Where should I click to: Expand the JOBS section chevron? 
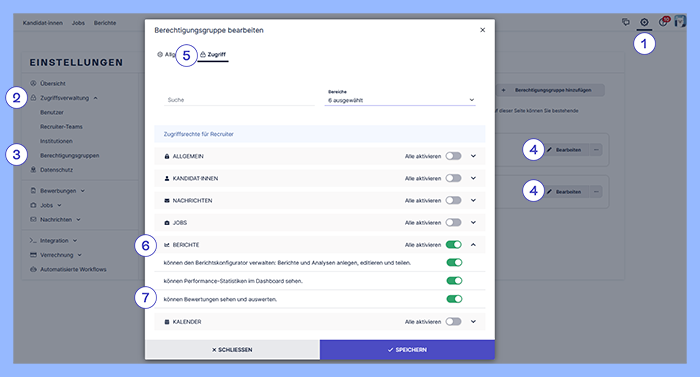coord(473,222)
